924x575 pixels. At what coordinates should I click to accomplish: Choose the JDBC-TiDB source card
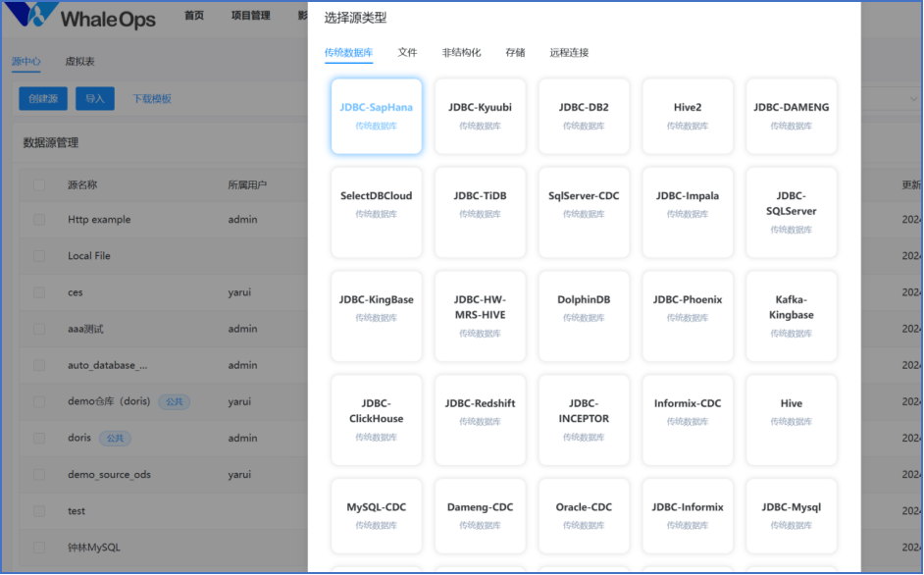point(480,212)
